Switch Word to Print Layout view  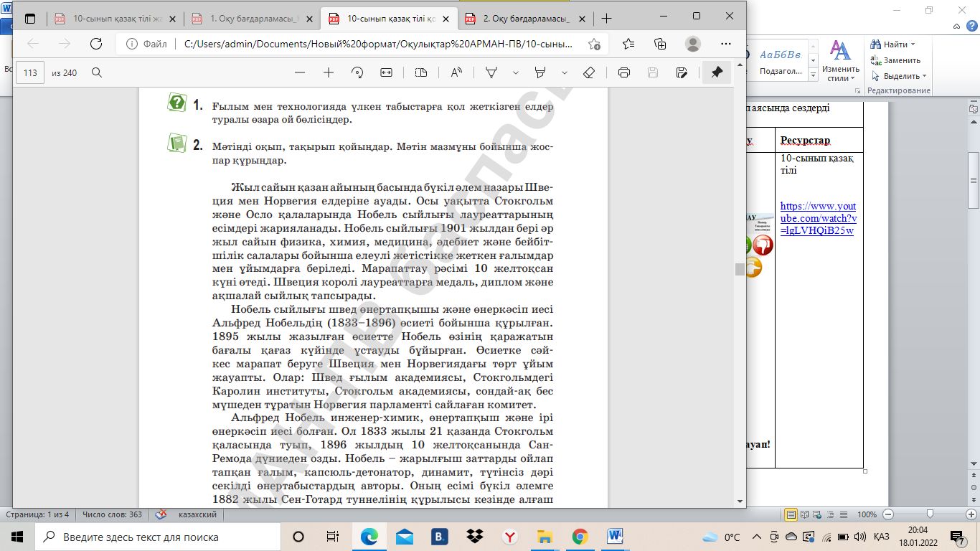click(x=791, y=514)
